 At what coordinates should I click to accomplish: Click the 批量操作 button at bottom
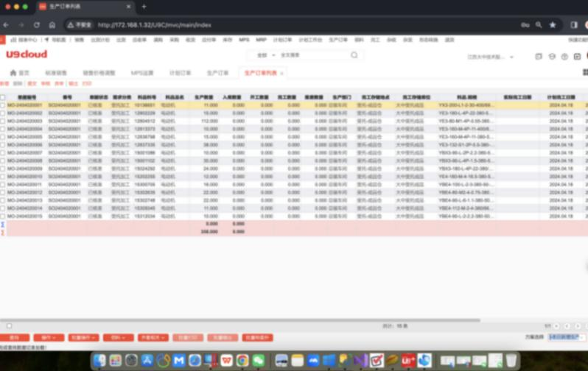coord(82,337)
